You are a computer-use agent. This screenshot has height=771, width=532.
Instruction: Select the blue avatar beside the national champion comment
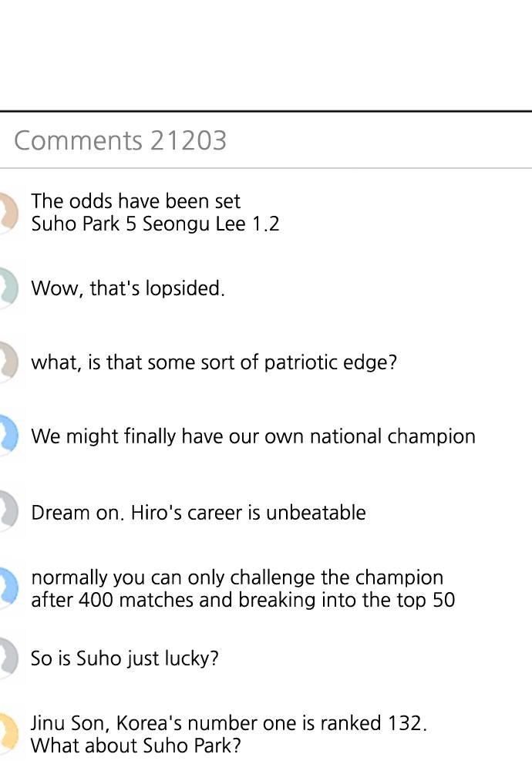pos(8,436)
